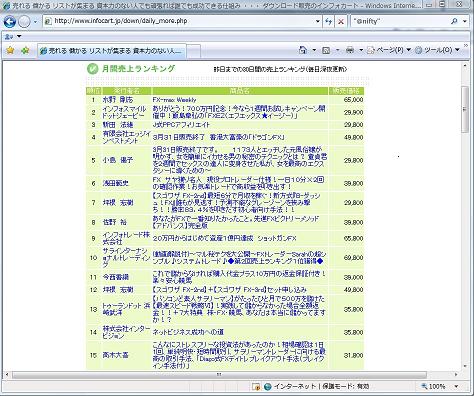This screenshot has width=474, height=396.
Task: Click the RSS Feeds toolbar icon
Action: point(326,50)
